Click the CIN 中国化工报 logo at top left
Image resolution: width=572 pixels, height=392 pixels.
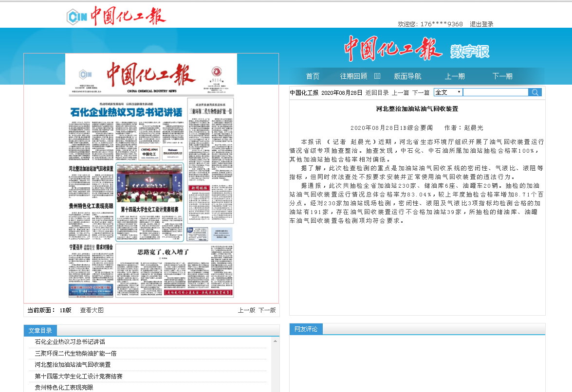coord(116,17)
